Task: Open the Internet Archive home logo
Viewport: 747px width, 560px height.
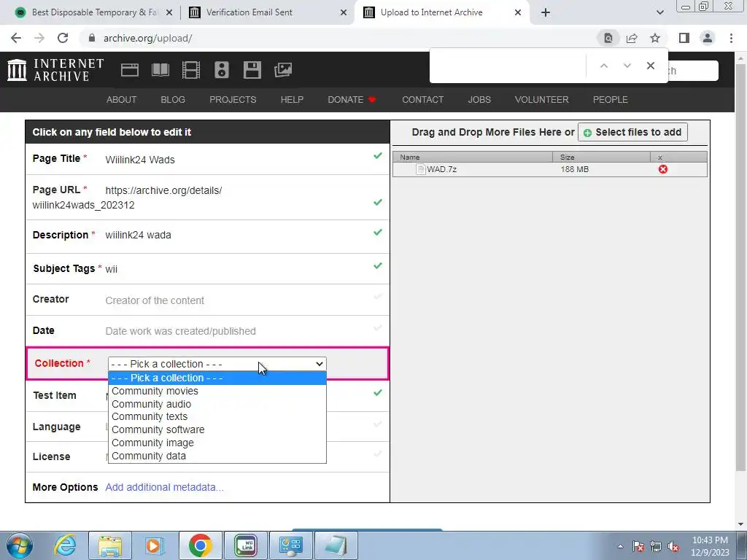Action: coord(55,70)
